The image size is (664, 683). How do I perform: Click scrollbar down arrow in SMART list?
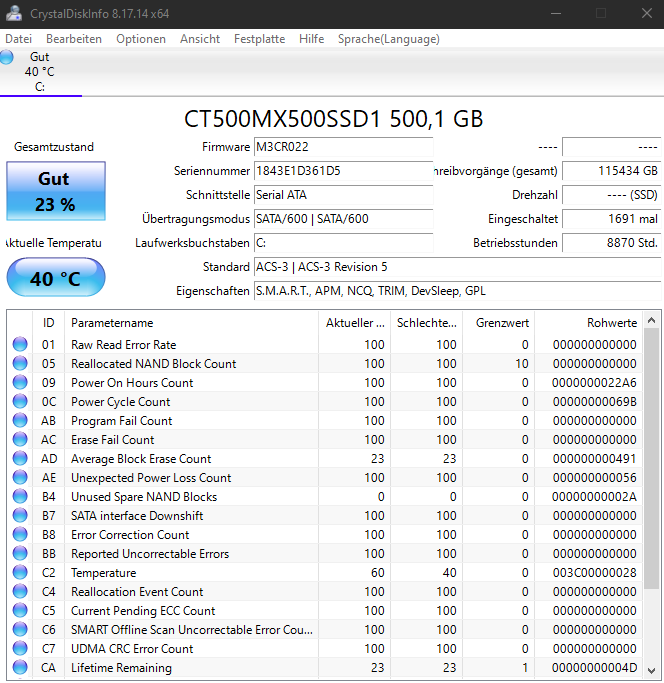pyautogui.click(x=652, y=671)
